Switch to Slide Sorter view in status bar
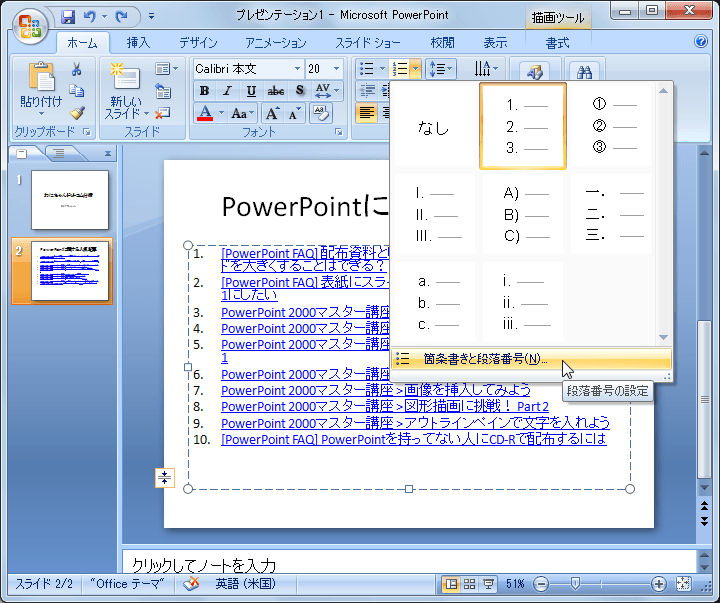This screenshot has height=603, width=720. point(470,584)
